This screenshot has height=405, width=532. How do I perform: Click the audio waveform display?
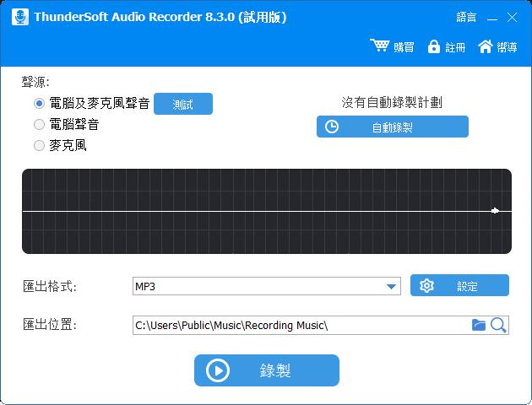pyautogui.click(x=267, y=211)
